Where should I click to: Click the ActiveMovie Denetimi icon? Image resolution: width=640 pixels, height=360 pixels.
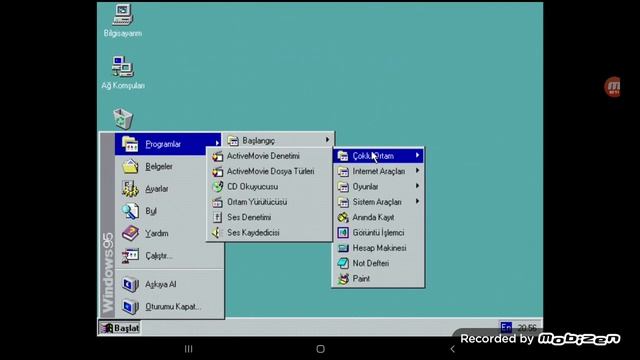pyautogui.click(x=218, y=156)
